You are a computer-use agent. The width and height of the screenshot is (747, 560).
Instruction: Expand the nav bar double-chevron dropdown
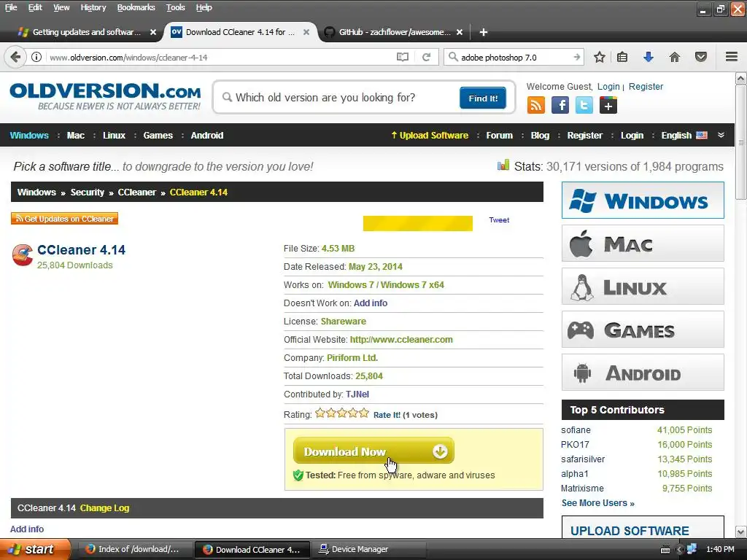click(721, 135)
